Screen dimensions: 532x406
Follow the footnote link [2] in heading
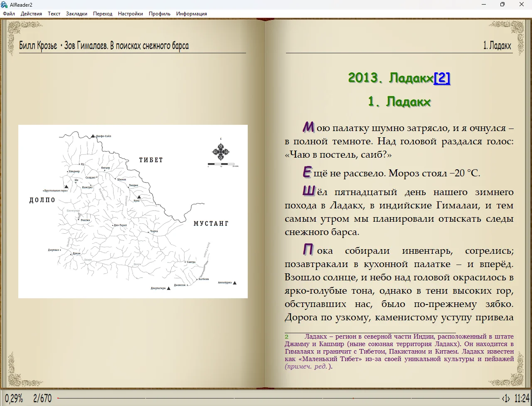pyautogui.click(x=442, y=78)
